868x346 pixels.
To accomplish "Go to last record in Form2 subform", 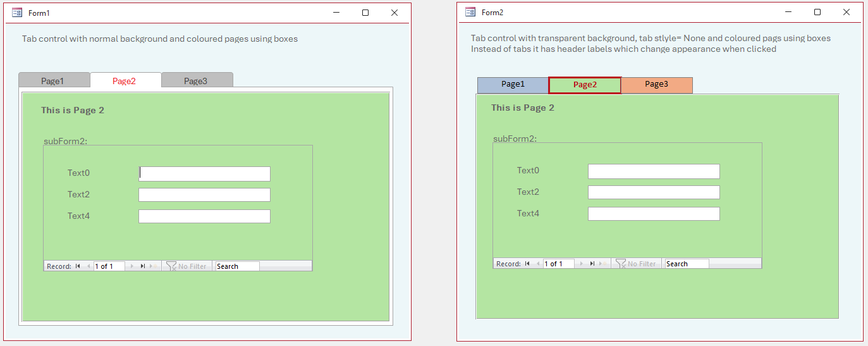I will 592,264.
